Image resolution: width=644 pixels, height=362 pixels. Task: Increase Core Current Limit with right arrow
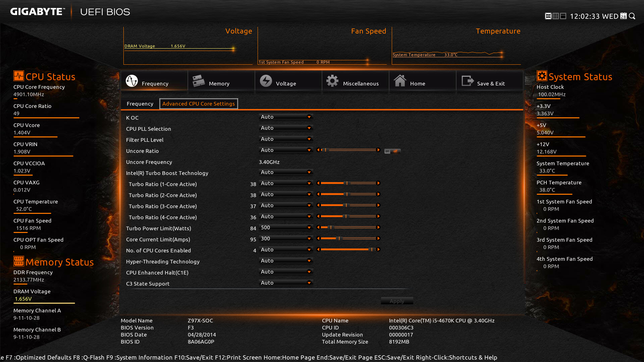pyautogui.click(x=378, y=238)
